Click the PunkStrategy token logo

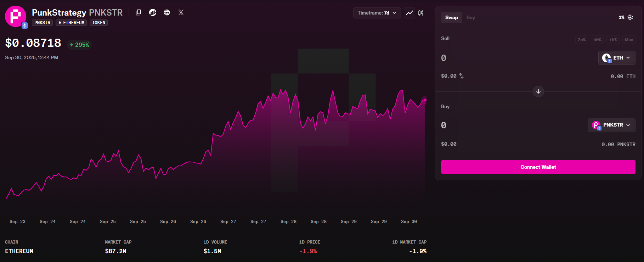(16, 16)
